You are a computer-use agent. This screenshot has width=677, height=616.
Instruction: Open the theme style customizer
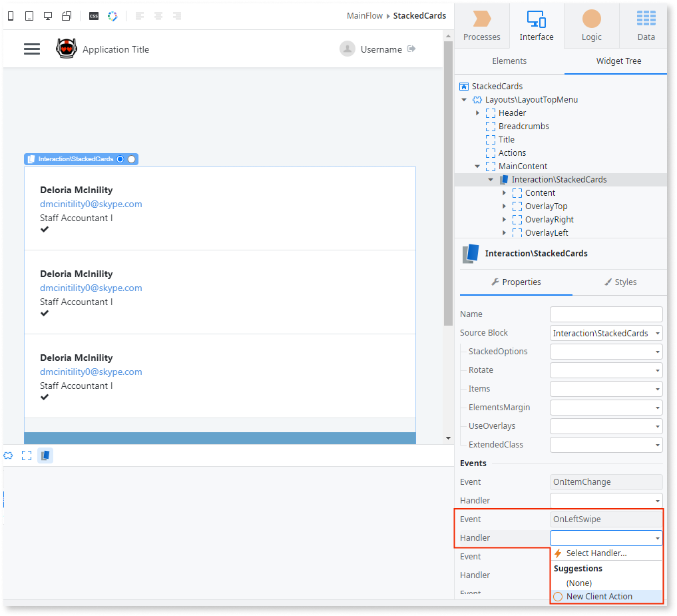click(112, 15)
